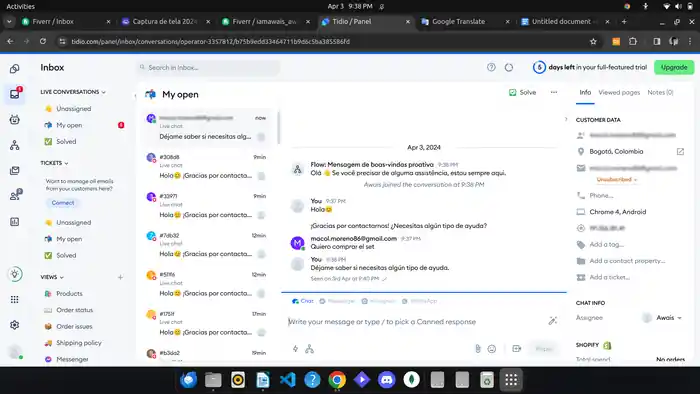The width and height of the screenshot is (700, 394).
Task: Open the email tickets icon in the sidebar
Action: point(15,170)
